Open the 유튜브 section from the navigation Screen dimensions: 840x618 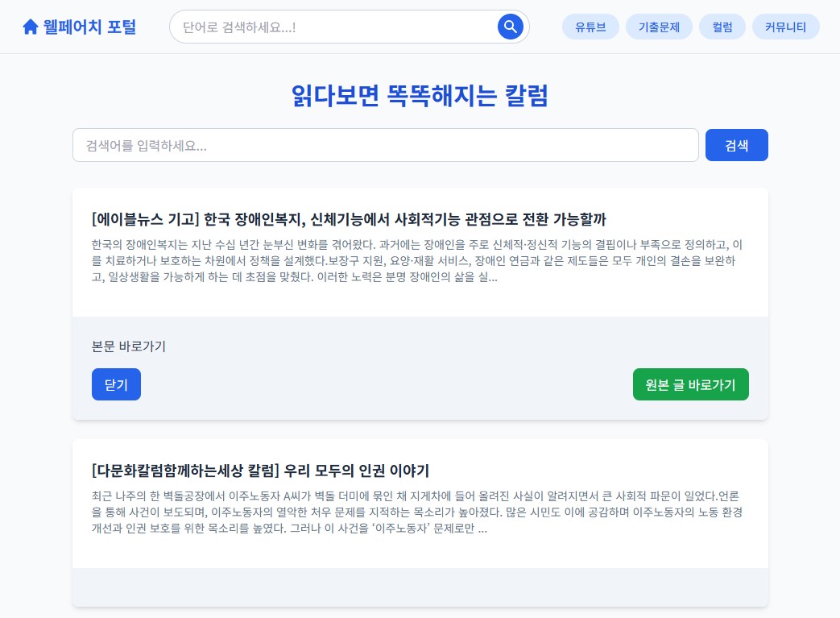590,27
